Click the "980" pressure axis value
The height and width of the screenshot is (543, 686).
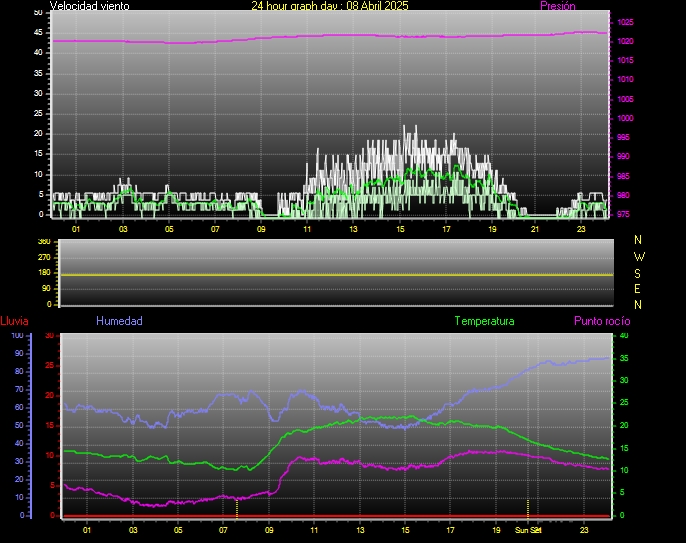[623, 195]
